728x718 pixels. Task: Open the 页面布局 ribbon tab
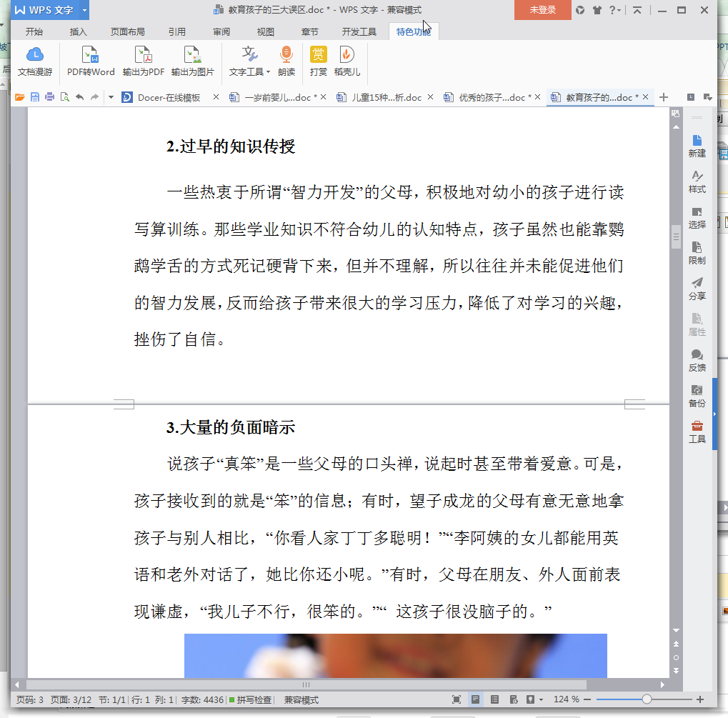128,31
